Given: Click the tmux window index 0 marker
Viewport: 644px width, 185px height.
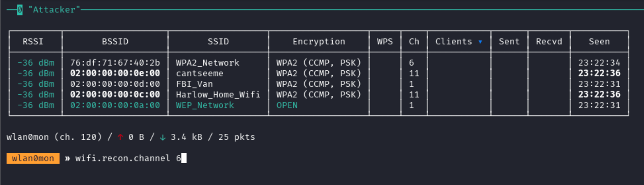Looking at the screenshot, I should pos(20,10).
